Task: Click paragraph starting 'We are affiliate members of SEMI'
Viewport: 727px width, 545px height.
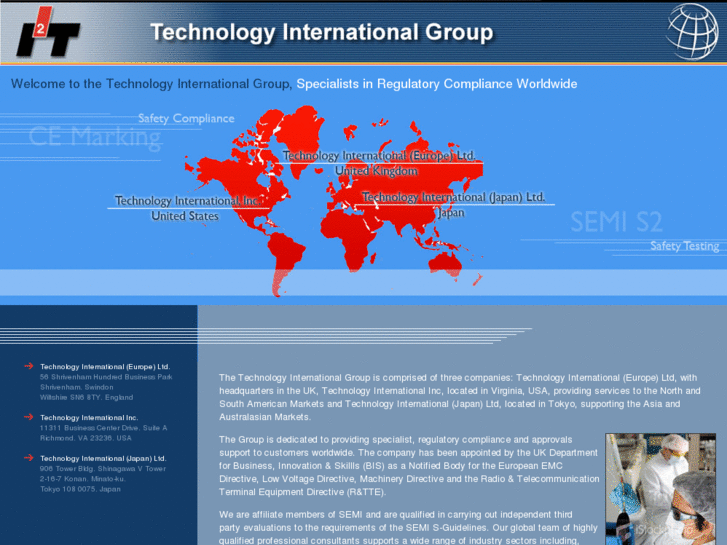Action: [408, 527]
